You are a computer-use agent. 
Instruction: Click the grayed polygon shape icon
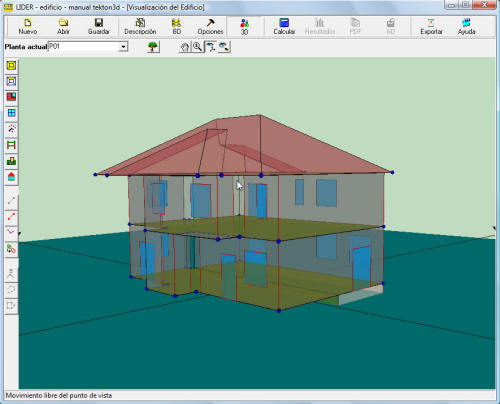pos(11,289)
